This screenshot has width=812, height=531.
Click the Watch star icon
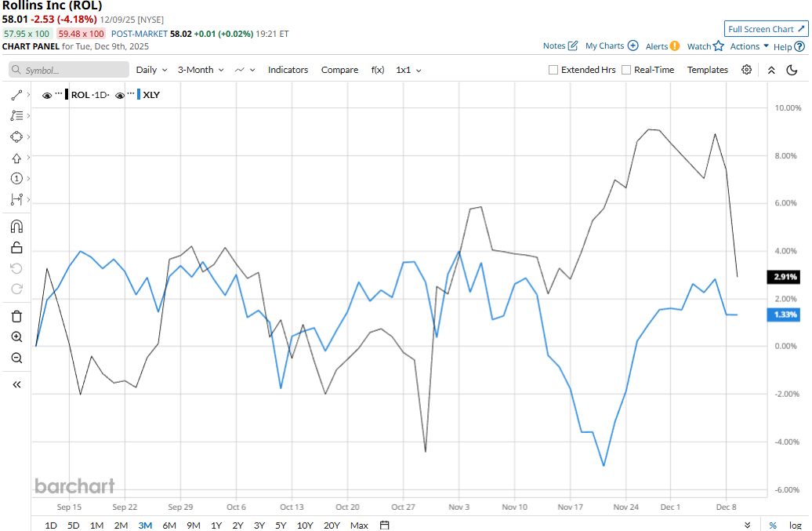click(718, 46)
